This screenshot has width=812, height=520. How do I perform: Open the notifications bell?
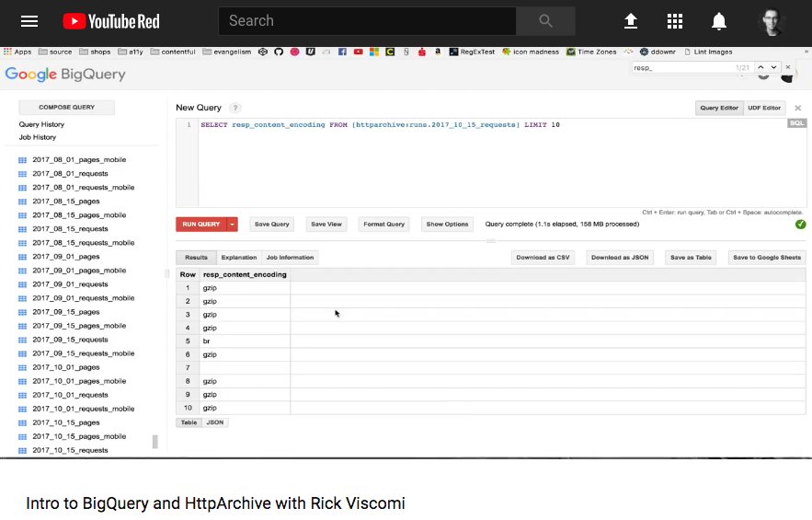719,21
